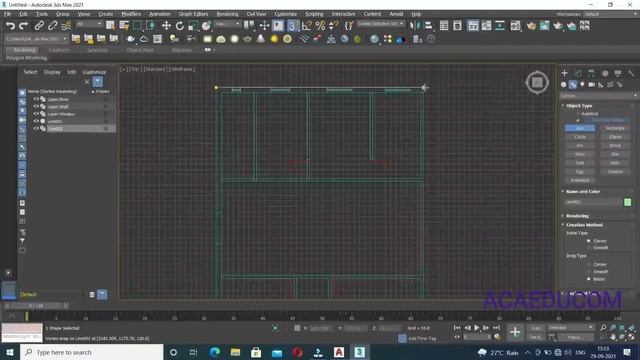Click the green object color swatch

point(627,202)
